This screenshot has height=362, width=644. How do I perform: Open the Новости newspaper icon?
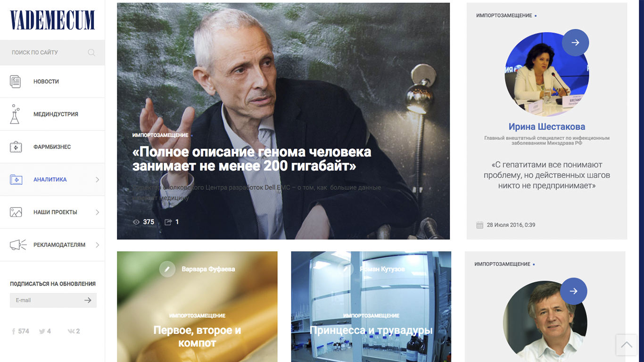16,82
